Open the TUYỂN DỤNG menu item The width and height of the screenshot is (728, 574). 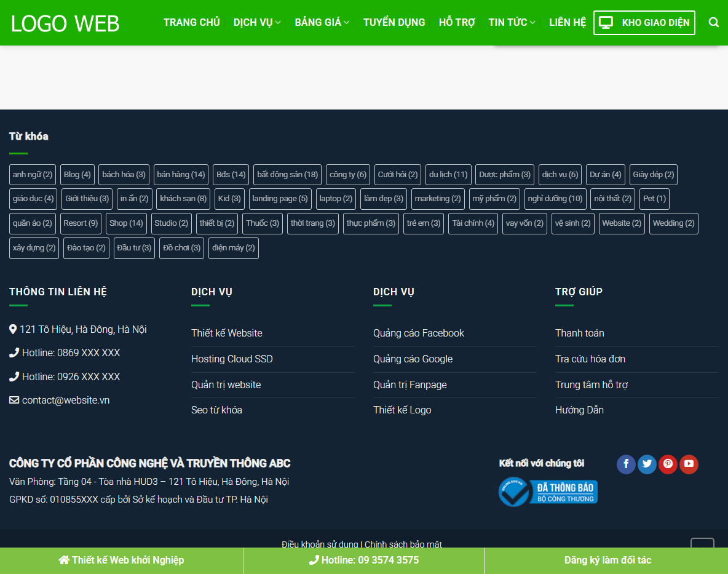coord(394,22)
